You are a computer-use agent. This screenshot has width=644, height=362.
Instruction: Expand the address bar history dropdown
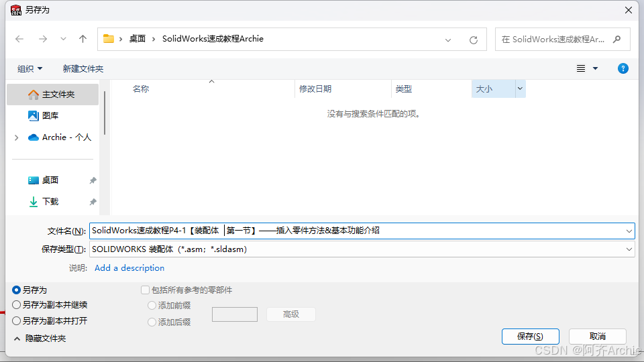448,40
